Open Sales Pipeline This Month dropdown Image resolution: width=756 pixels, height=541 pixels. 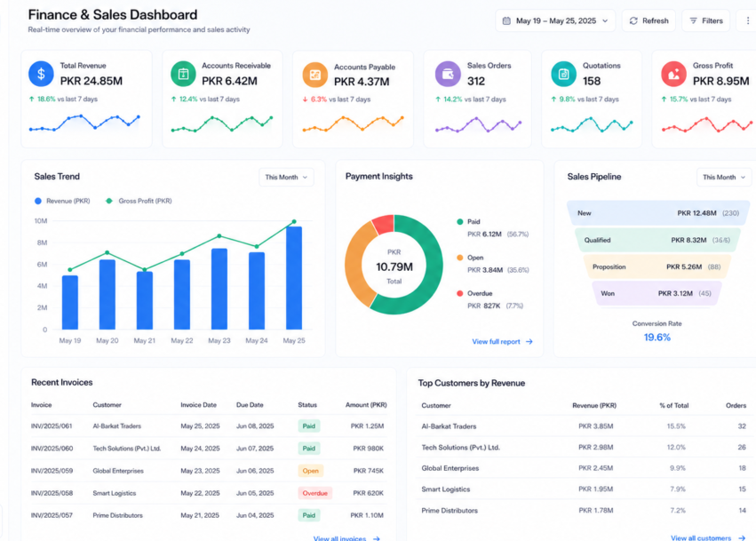[x=724, y=177]
